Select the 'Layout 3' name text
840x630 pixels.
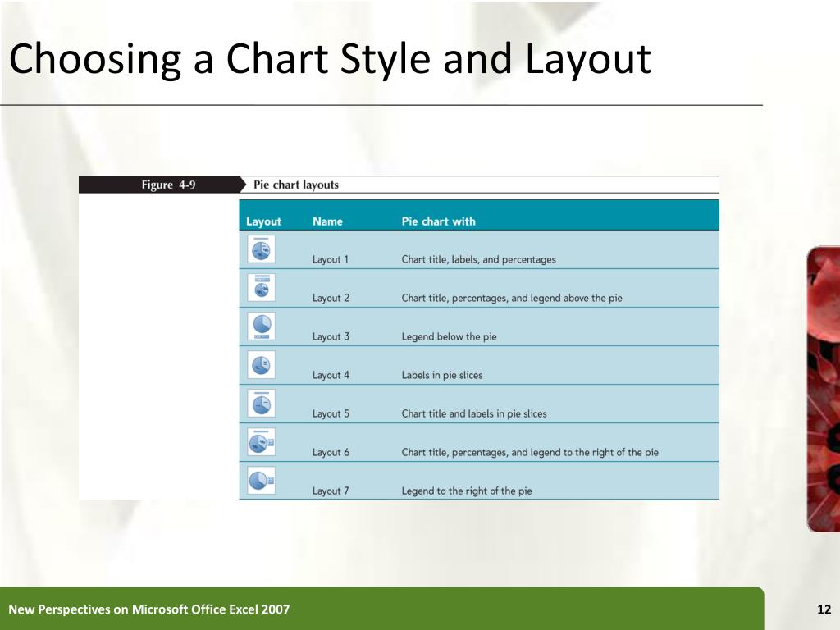click(331, 336)
